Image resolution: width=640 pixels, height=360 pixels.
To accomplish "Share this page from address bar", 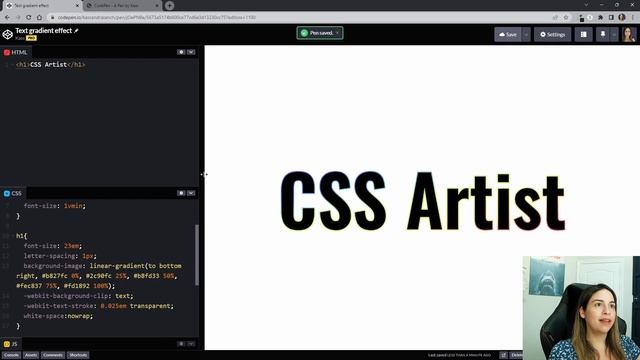I will (555, 18).
